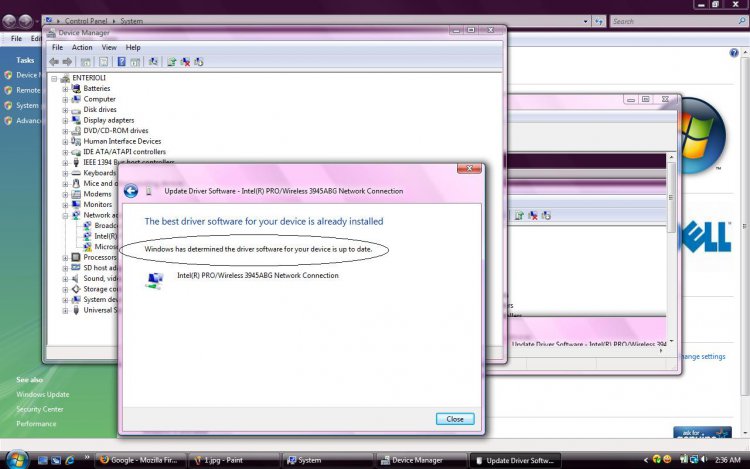Click the Forward toolbar arrow in Device Manager

pos(67,62)
